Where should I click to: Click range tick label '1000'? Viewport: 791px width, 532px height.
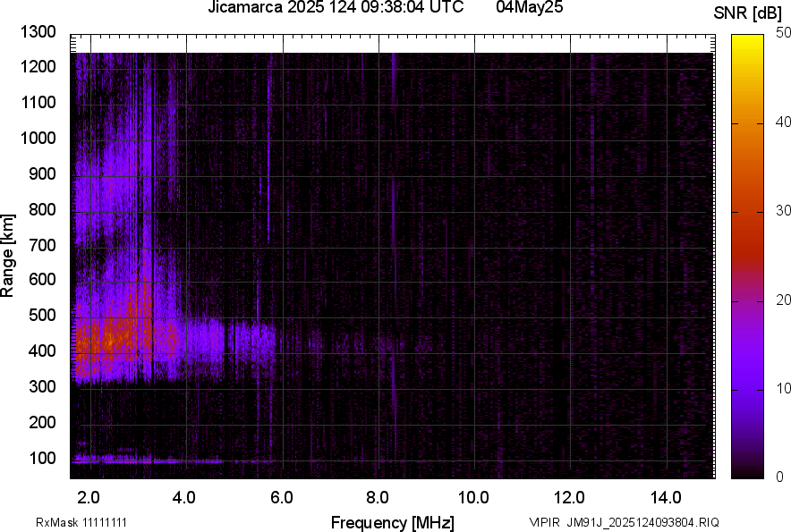(38, 138)
